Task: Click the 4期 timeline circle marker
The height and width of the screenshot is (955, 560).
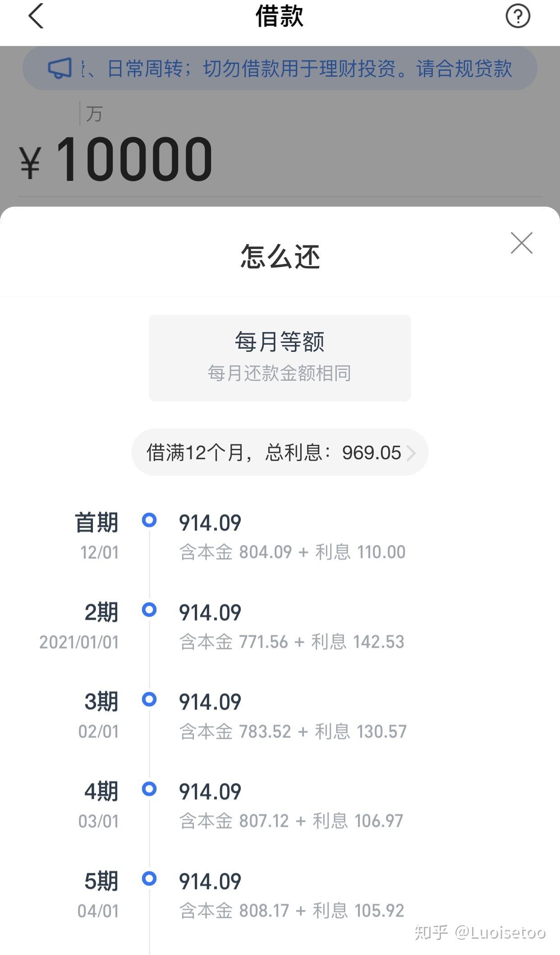Action: pos(149,789)
